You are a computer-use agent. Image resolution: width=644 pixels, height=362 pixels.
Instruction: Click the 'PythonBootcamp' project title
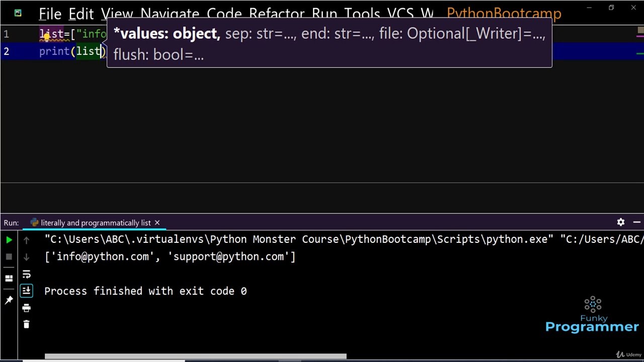[x=504, y=14]
